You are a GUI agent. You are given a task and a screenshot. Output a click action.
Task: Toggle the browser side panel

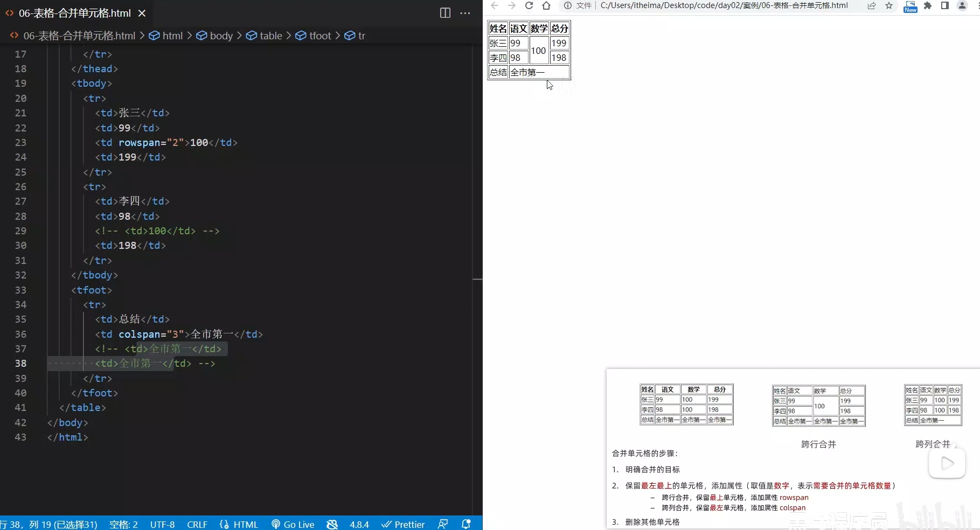click(x=945, y=6)
